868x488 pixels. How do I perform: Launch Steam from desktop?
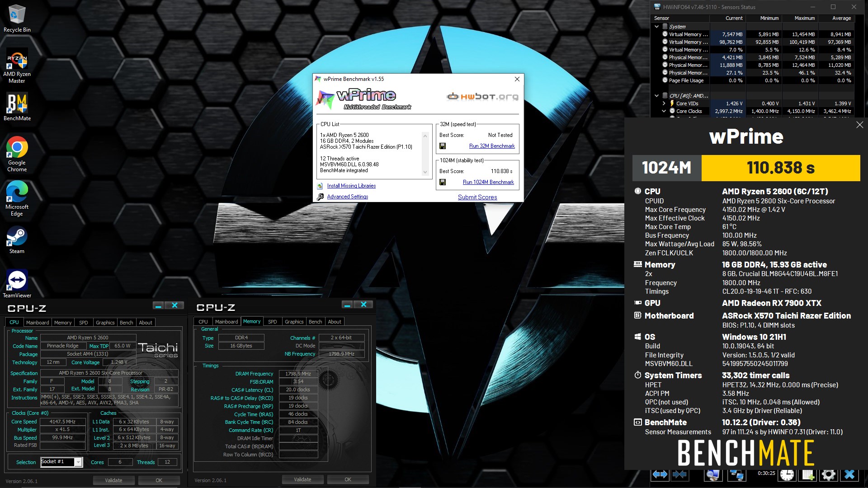[x=17, y=239]
